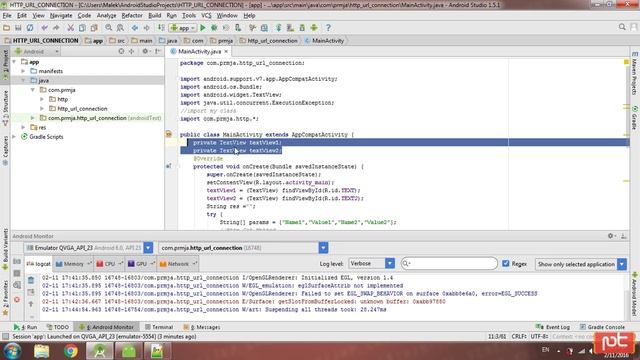Open the VCS menu
This screenshot has height=360, width=640.
[x=206, y=16]
